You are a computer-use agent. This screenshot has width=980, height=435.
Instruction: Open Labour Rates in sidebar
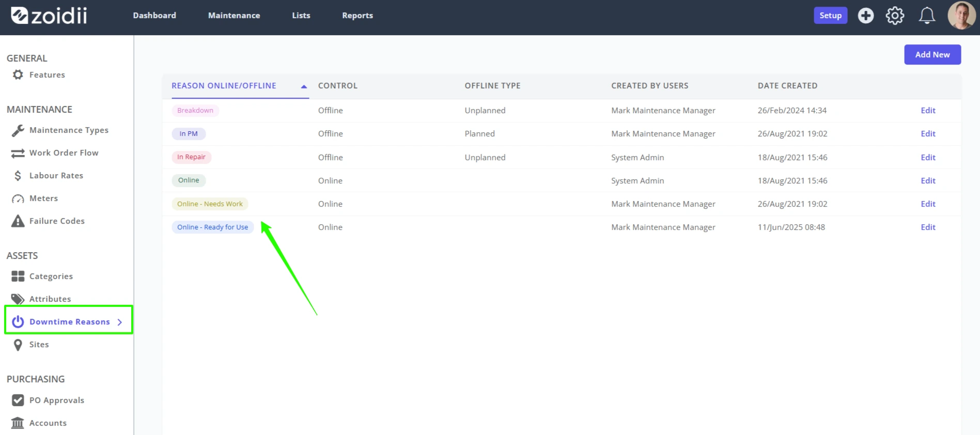[56, 176]
